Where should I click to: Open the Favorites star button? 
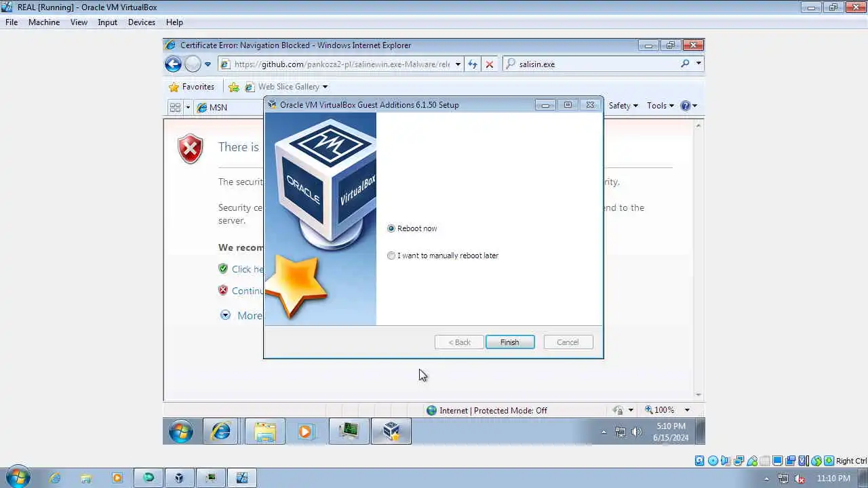pyautogui.click(x=191, y=87)
